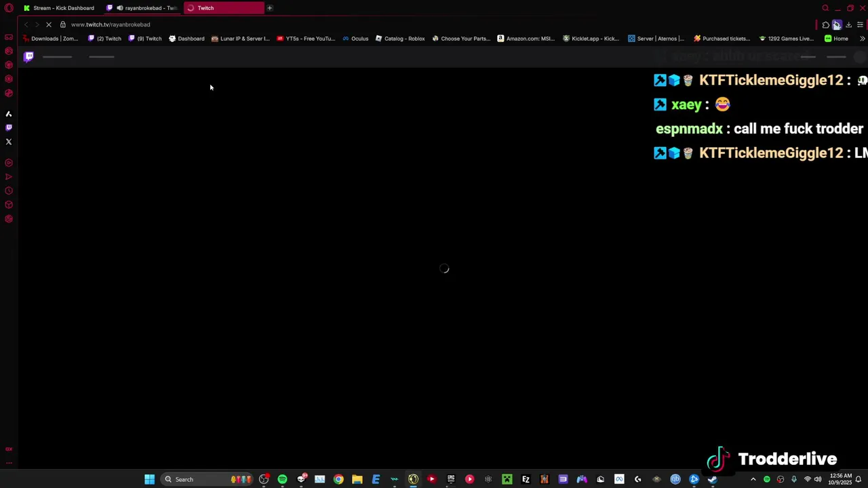Click espnmadx username in chat overlay
The width and height of the screenshot is (868, 488).
[x=689, y=129]
